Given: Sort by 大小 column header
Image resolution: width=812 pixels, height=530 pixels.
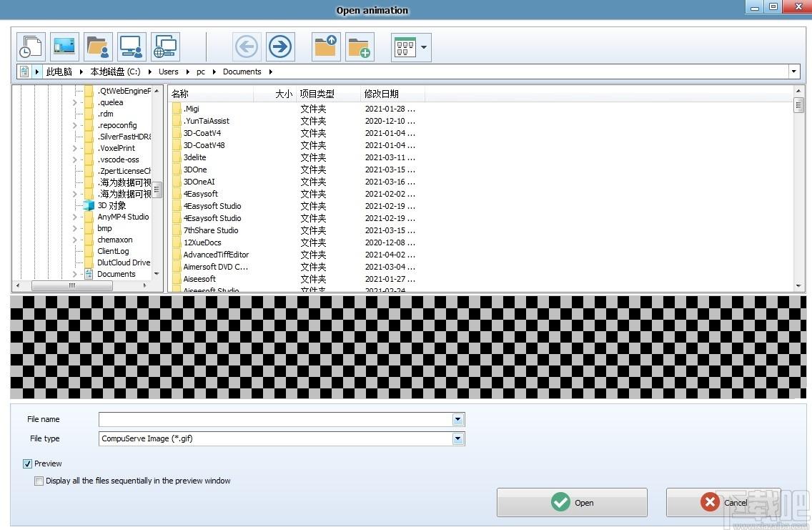Looking at the screenshot, I should point(274,94).
